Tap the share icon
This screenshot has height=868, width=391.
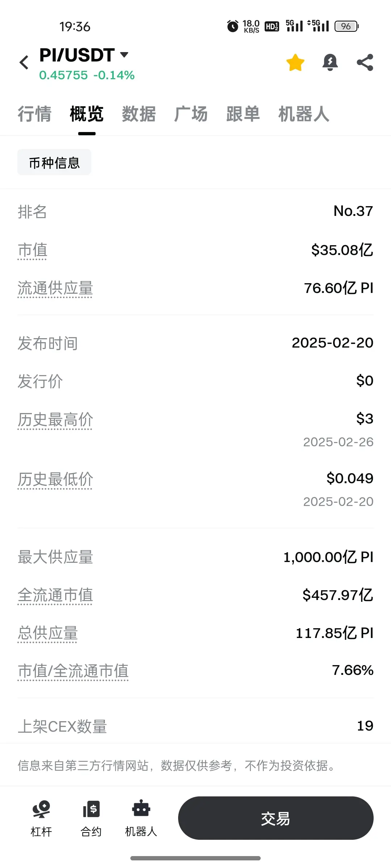[365, 63]
